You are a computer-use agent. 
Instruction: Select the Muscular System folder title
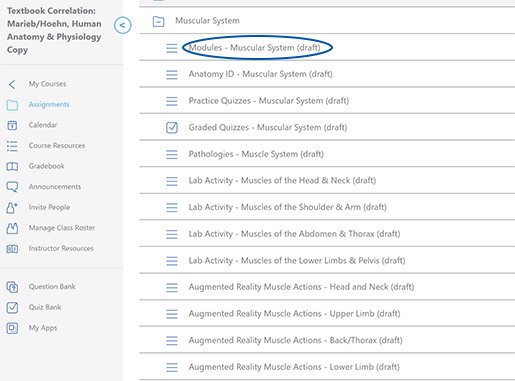point(207,21)
